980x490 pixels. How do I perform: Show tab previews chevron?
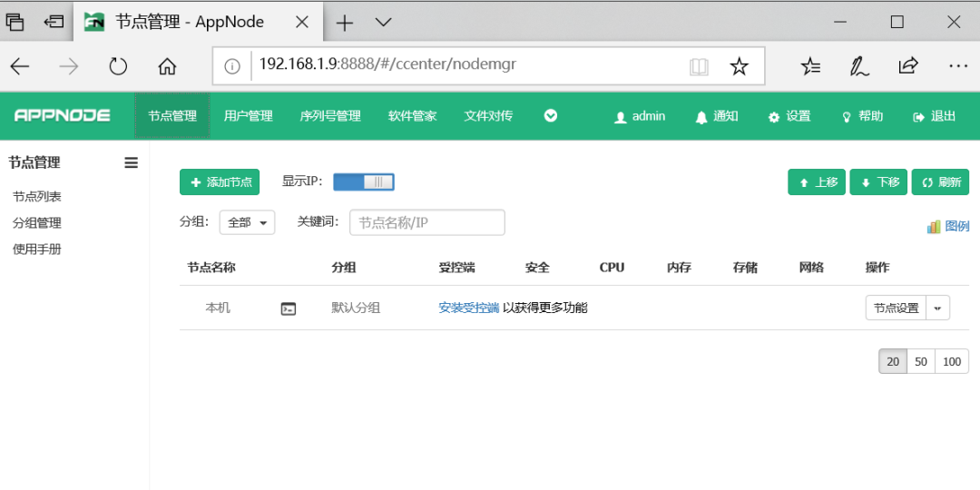click(x=383, y=23)
